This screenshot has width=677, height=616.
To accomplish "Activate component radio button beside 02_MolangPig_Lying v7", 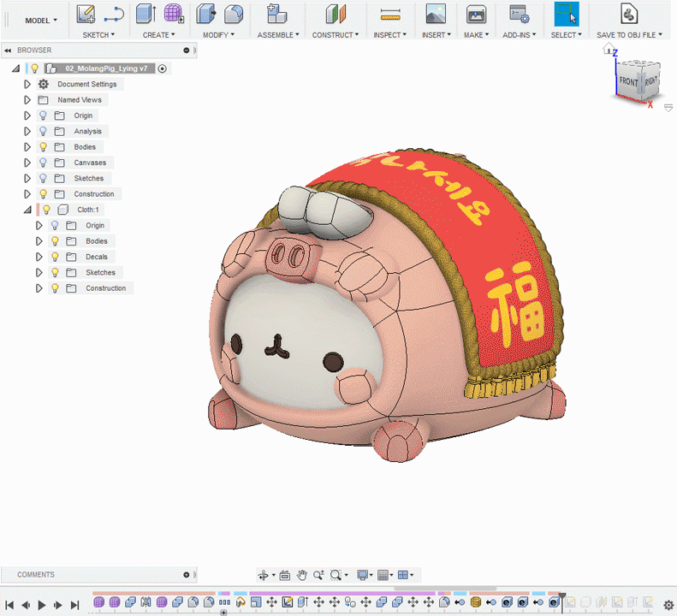I will [163, 68].
